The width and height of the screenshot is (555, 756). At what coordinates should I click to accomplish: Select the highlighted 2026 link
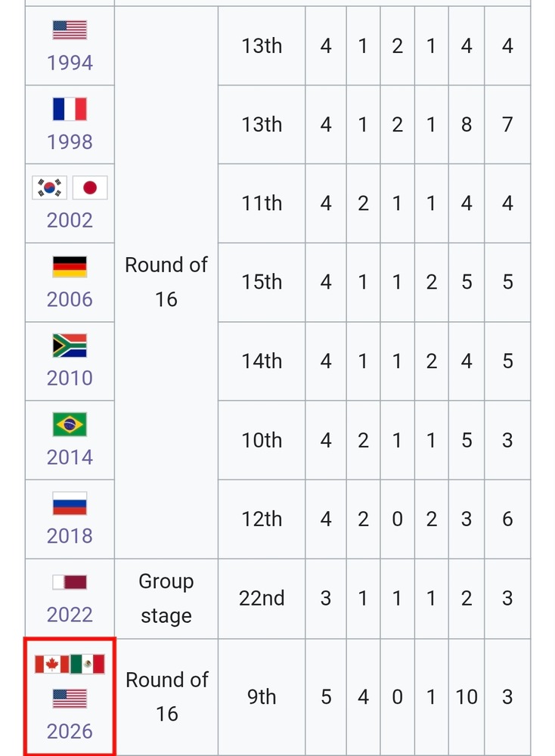click(70, 731)
